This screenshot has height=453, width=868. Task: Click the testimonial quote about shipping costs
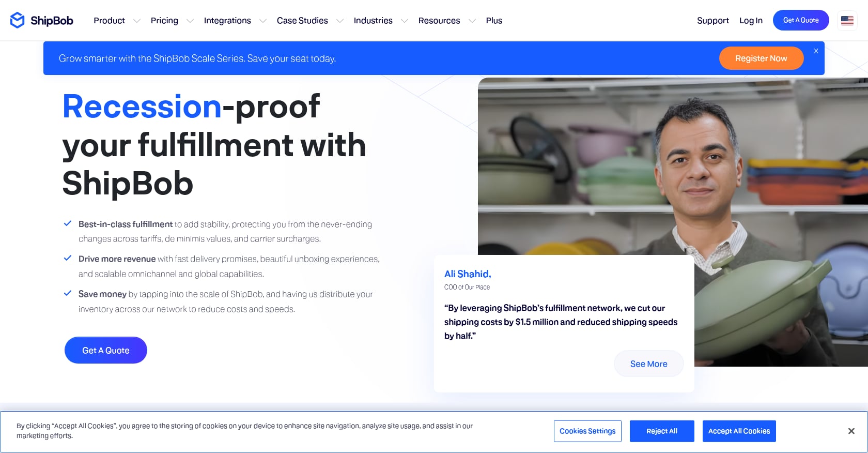[x=561, y=322]
